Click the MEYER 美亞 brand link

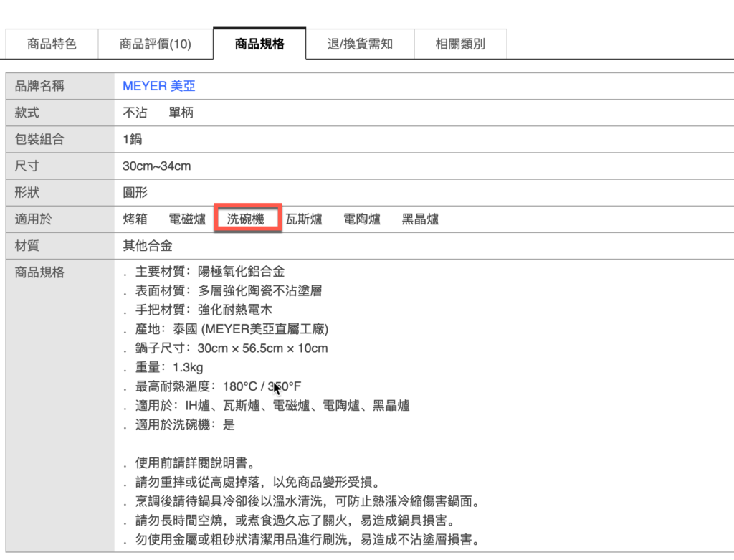(158, 86)
